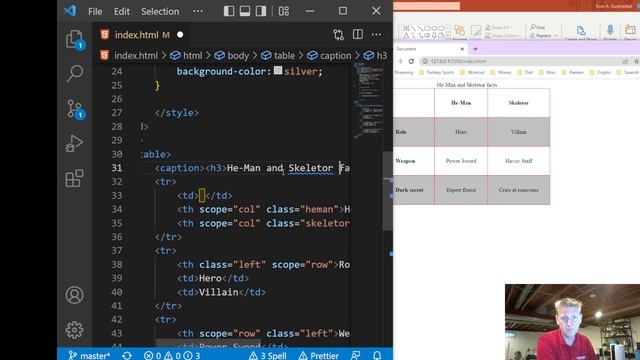Open the caption breadcrumb dropdown
Screen dimensions: 640x360
[329, 56]
